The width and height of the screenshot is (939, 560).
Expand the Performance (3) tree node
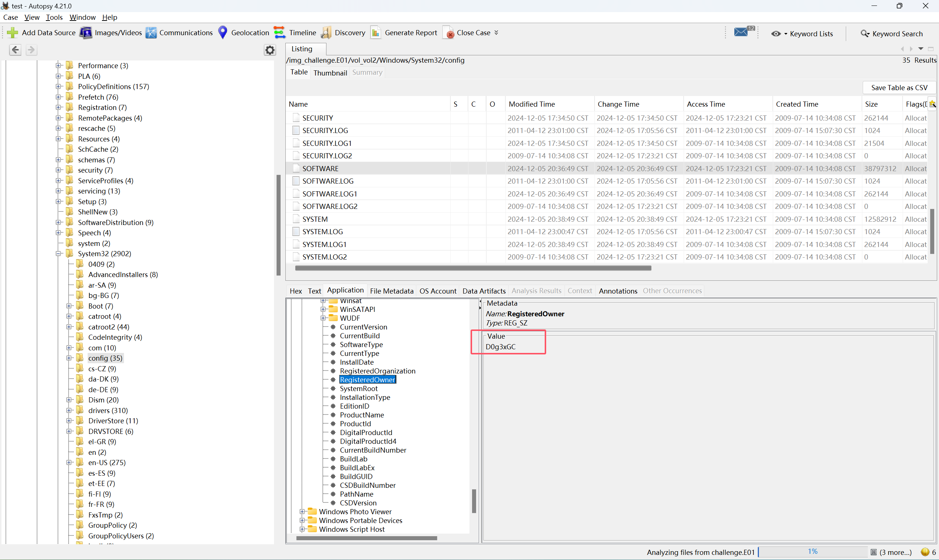[59, 66]
